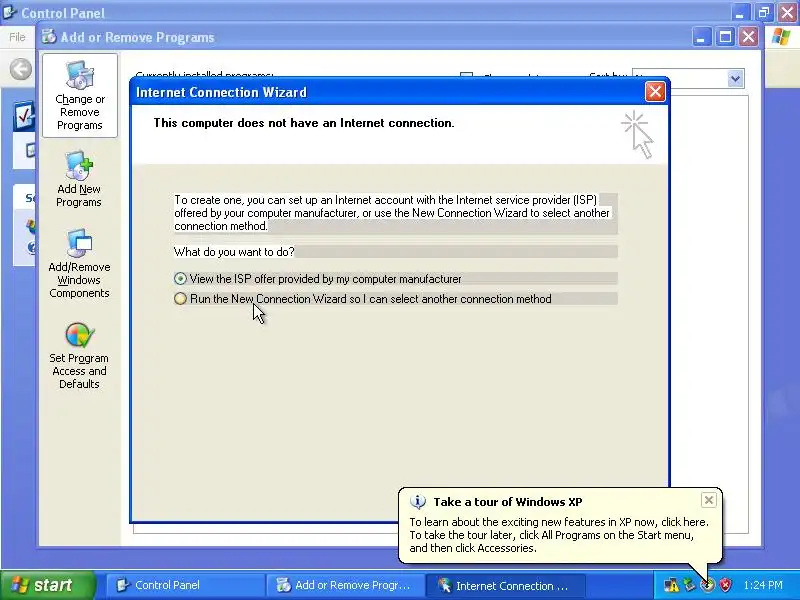Click the Take a tour of Windows XP balloon text
The image size is (800, 600).
tap(508, 502)
